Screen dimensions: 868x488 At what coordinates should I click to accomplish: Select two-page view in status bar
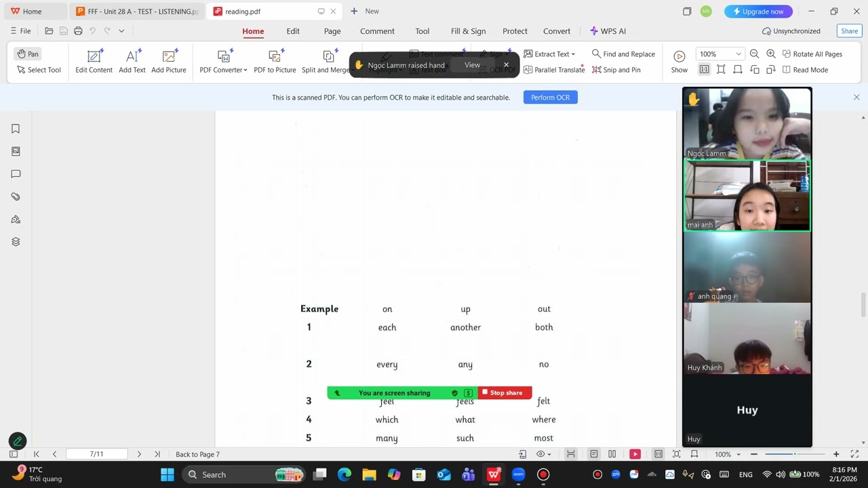click(x=612, y=454)
